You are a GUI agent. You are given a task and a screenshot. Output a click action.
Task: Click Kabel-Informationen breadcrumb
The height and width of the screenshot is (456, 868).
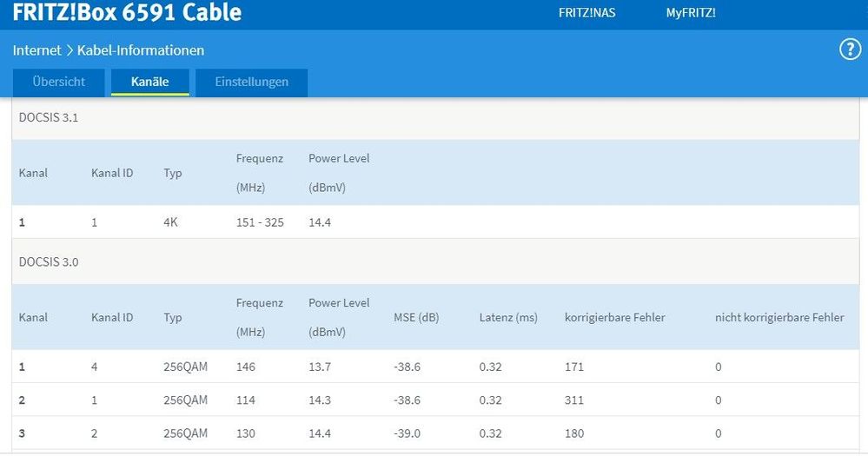pos(141,50)
